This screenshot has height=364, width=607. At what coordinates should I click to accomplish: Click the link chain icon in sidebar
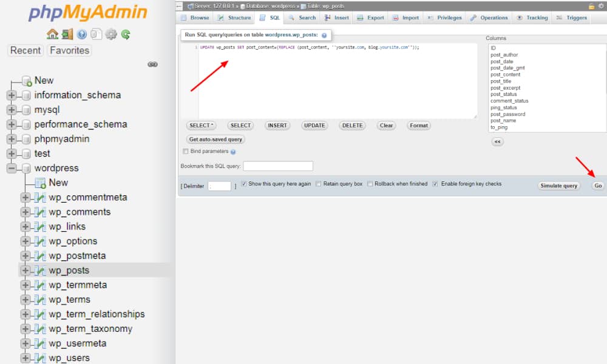(x=152, y=64)
